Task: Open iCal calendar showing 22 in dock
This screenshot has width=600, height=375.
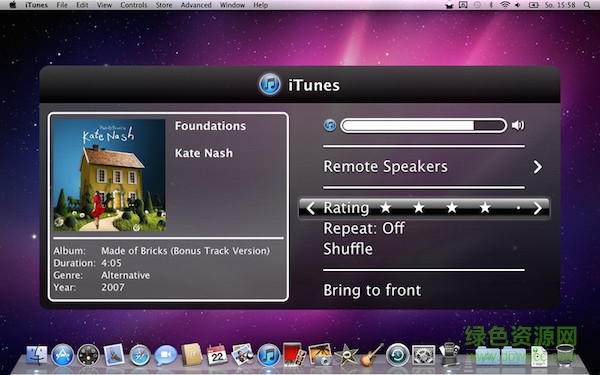Action: [217, 355]
